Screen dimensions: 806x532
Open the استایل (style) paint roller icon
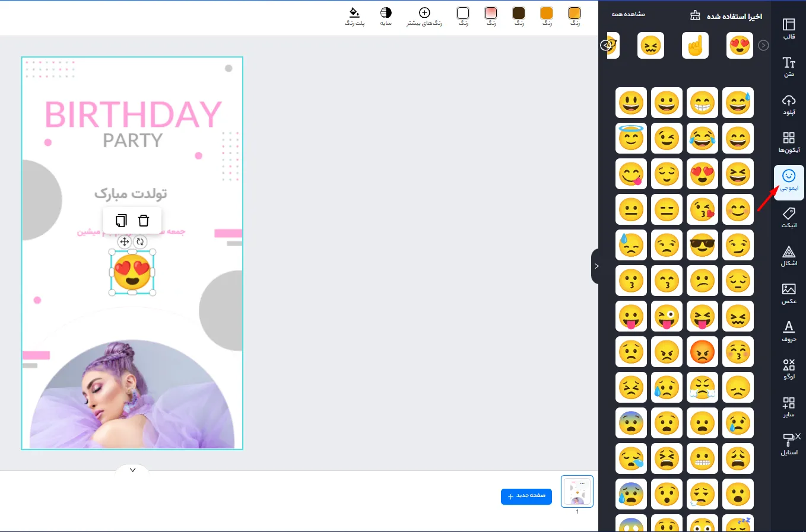coord(789,444)
